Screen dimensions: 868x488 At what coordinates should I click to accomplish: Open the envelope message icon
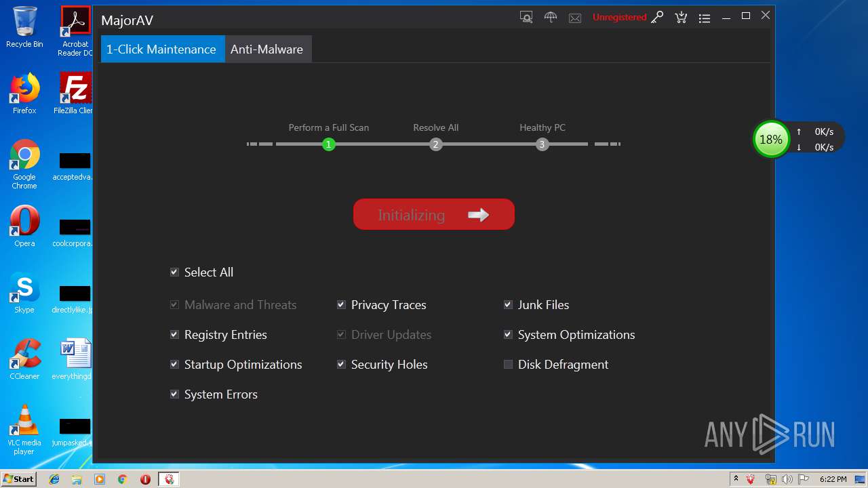point(575,18)
